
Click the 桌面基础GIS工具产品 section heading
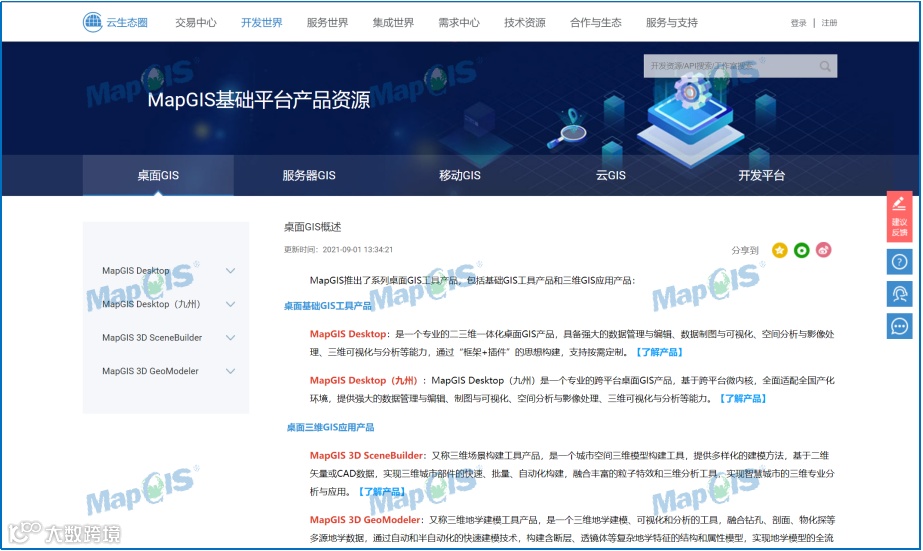point(328,306)
